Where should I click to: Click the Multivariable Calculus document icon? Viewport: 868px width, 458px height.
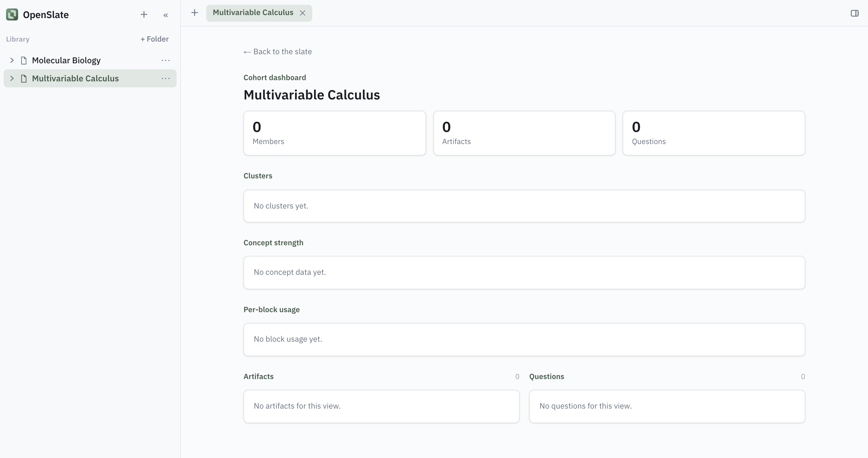point(24,78)
